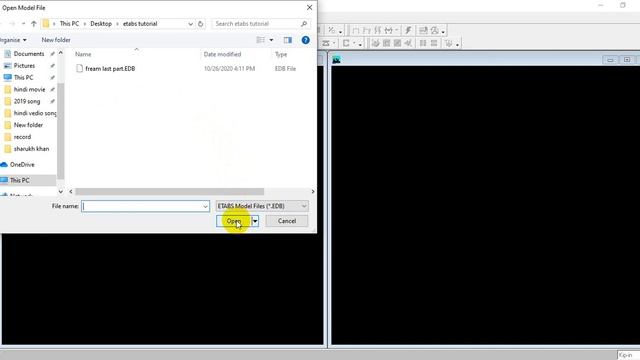The width and height of the screenshot is (640, 360).
Task: Click the percent-style icon in ETABS toolbar
Action: [331, 30]
